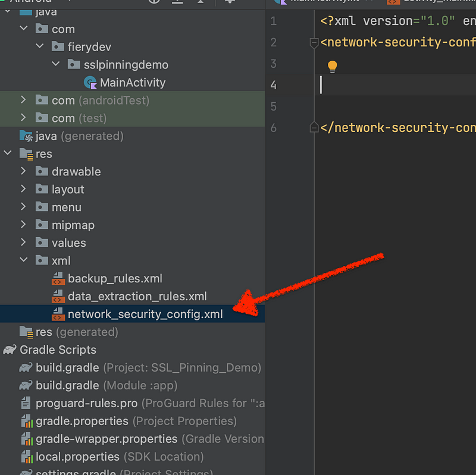Expand the layout folder chevron

point(23,190)
